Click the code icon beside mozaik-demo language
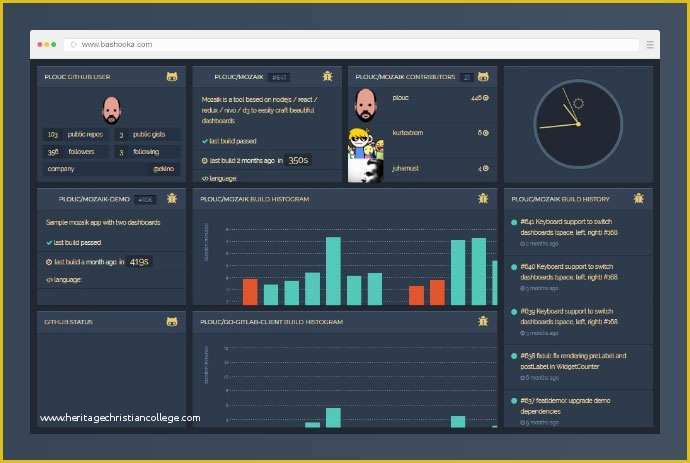The width and height of the screenshot is (690, 463). tap(49, 280)
